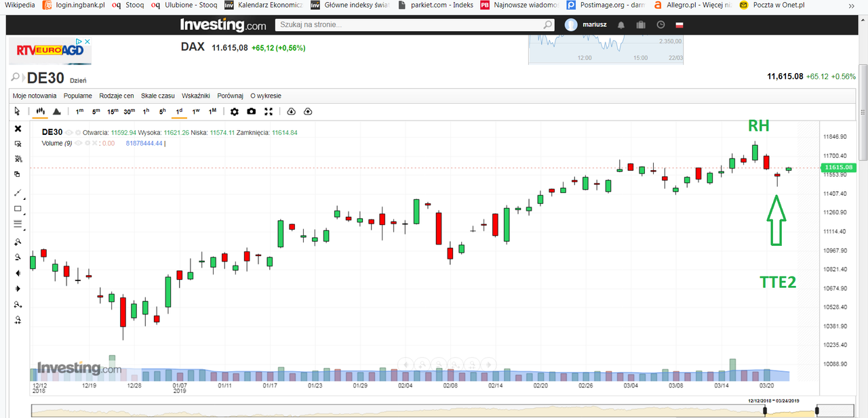The image size is (868, 418).
Task: Click the mariusz username link
Action: click(595, 25)
